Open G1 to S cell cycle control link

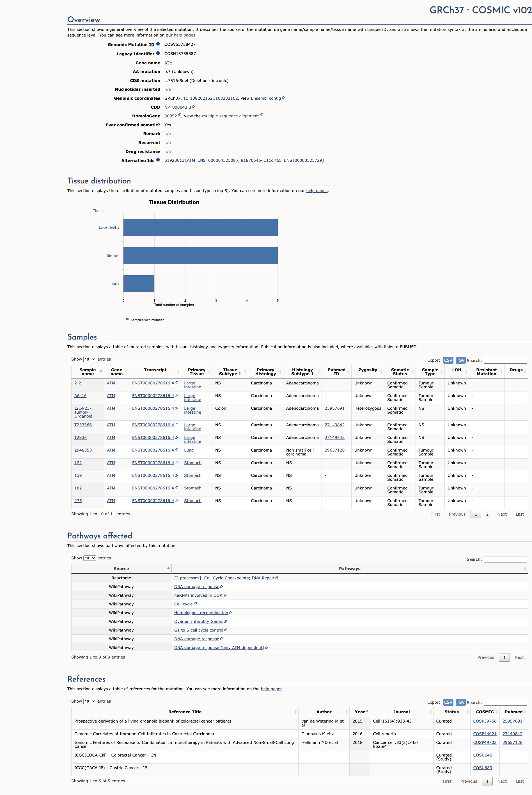coord(198,630)
